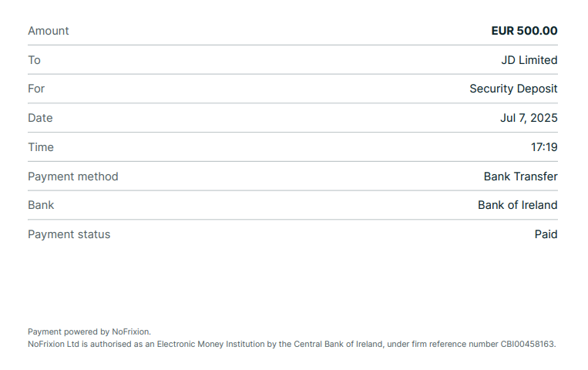Click the Payment powered by NoFrixion text
This screenshot has height=370, width=588.
click(x=89, y=331)
